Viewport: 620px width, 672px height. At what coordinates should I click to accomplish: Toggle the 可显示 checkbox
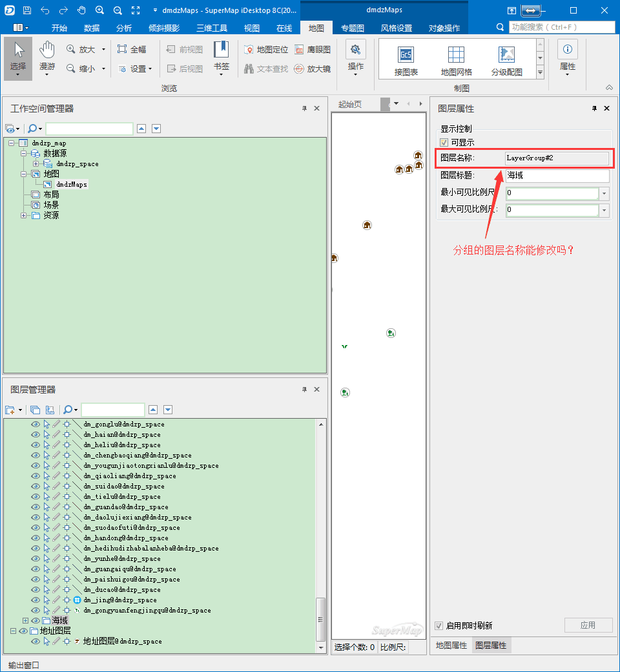coord(444,142)
